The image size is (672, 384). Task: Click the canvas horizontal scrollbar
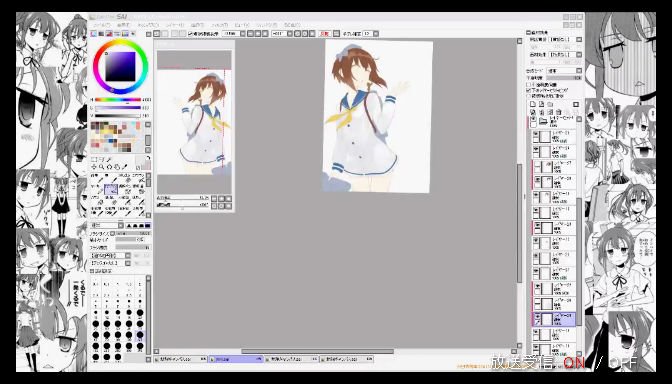318,351
